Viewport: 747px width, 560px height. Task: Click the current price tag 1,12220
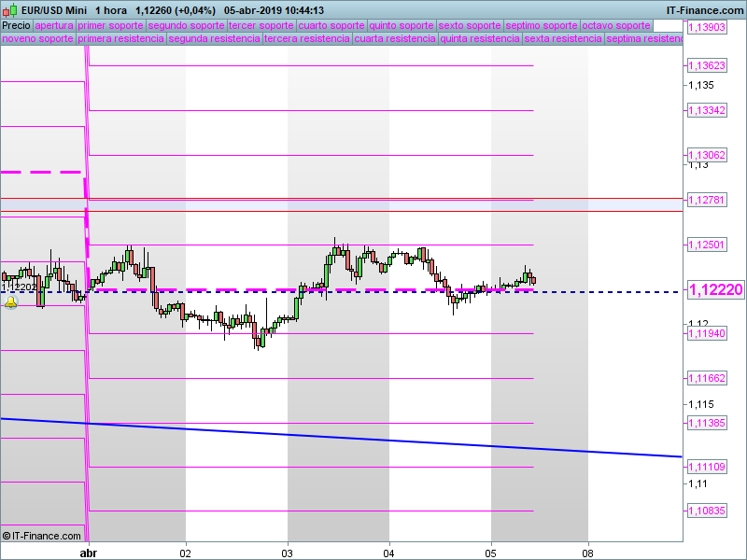[714, 290]
